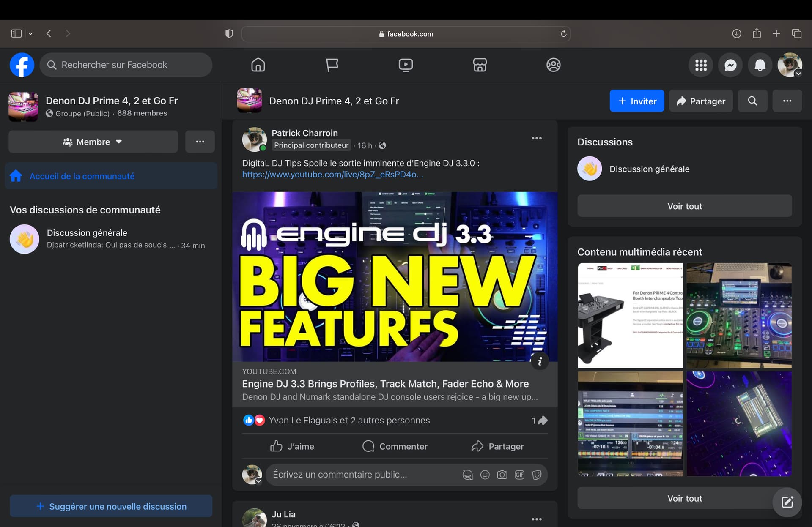Image resolution: width=812 pixels, height=527 pixels.
Task: Open the Watch video icon
Action: 406,65
